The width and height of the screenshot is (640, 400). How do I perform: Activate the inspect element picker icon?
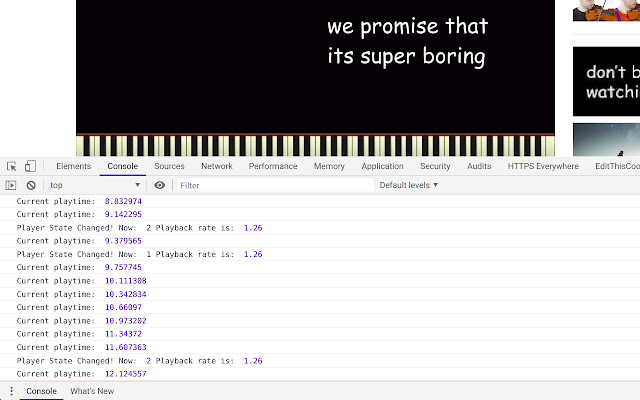11,167
